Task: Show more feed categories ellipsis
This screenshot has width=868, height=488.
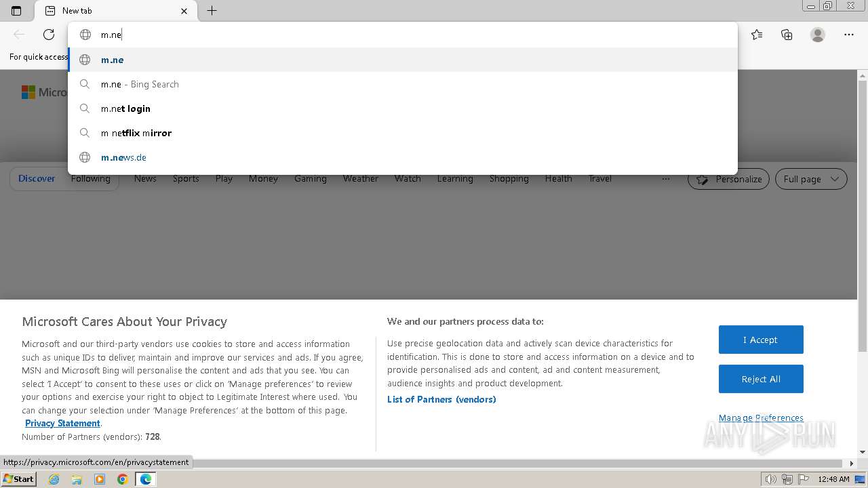Action: click(x=666, y=179)
